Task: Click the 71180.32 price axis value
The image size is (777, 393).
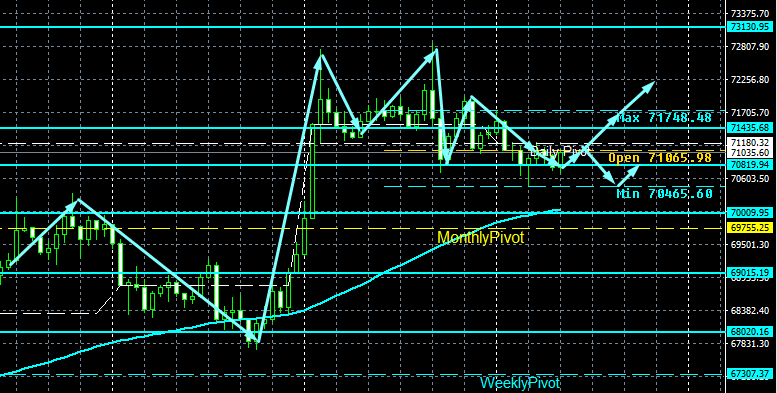Action: coord(750,143)
